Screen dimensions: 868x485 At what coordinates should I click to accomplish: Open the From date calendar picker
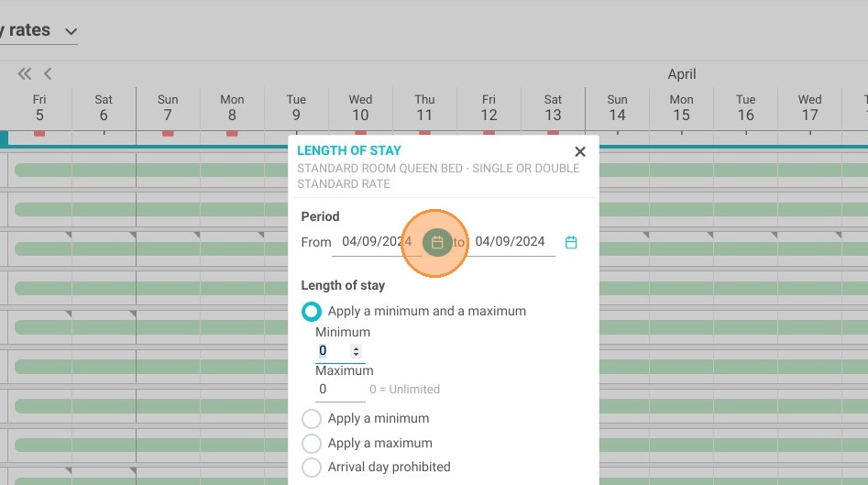coord(437,242)
